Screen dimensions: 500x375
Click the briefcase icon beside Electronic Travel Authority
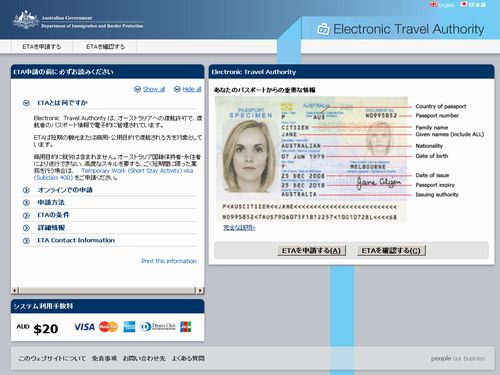pyautogui.click(x=323, y=29)
